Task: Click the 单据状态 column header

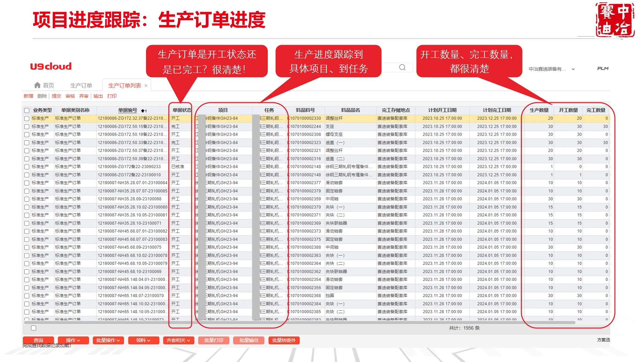Action: click(x=182, y=110)
